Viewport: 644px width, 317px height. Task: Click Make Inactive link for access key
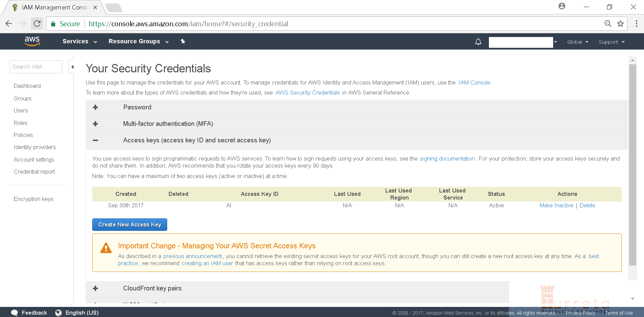coord(556,205)
